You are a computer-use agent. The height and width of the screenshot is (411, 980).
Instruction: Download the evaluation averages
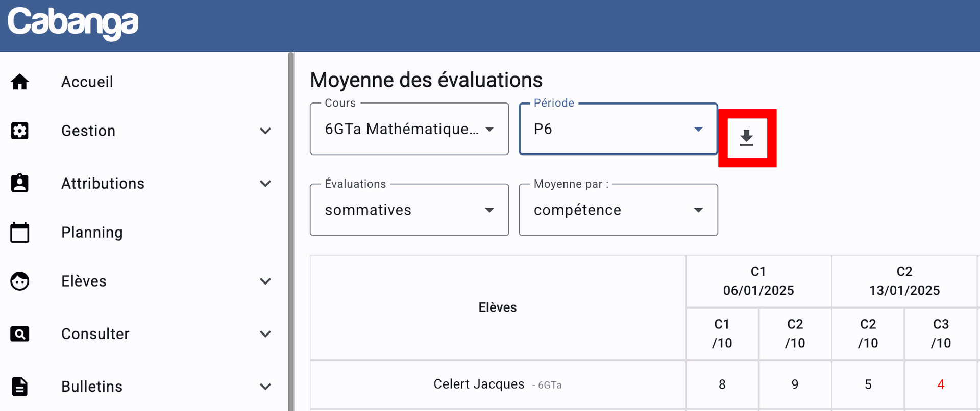coord(747,138)
